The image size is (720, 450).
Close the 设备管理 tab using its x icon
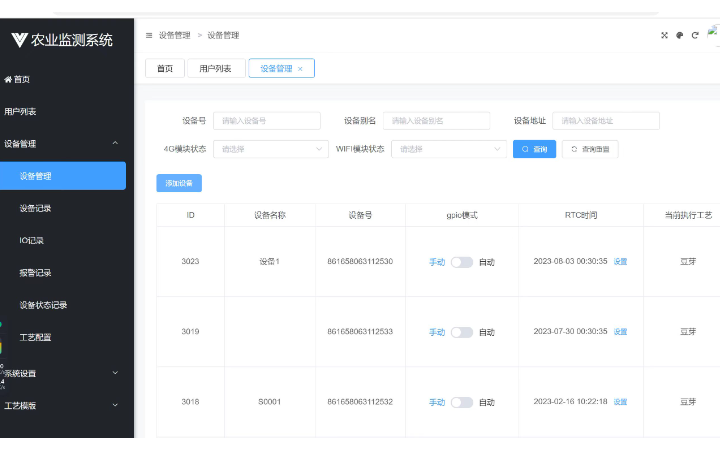click(x=300, y=69)
